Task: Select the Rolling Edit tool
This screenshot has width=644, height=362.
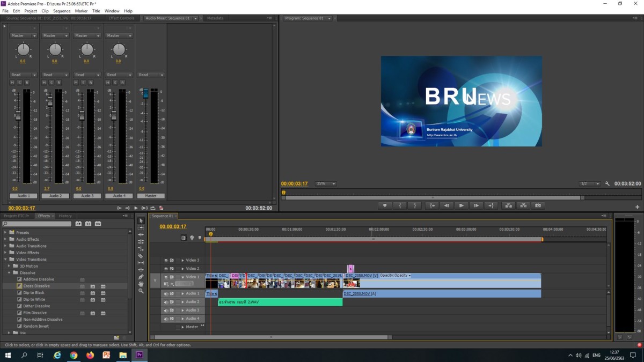Action: click(141, 241)
